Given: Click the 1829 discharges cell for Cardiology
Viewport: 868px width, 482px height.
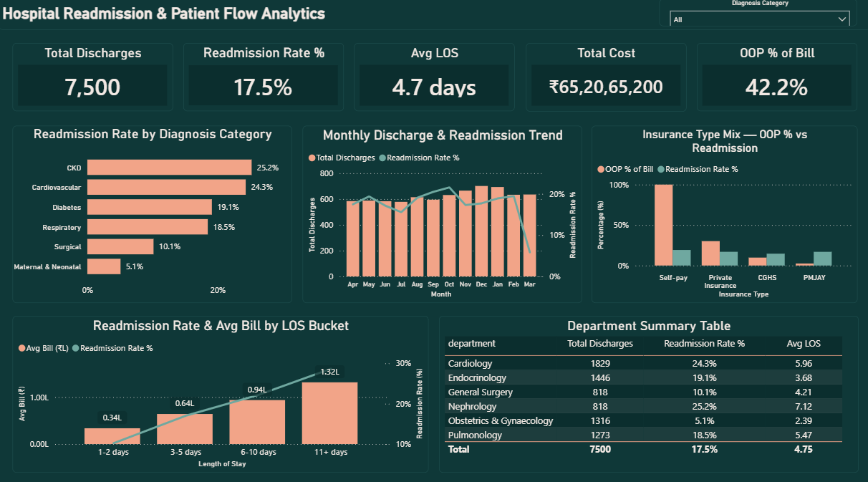Looking at the screenshot, I should pos(600,363).
